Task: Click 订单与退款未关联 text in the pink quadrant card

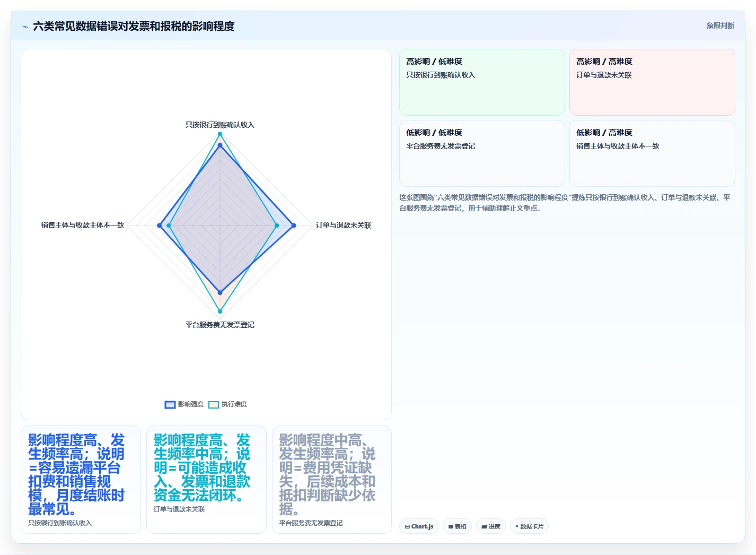Action: click(604, 75)
